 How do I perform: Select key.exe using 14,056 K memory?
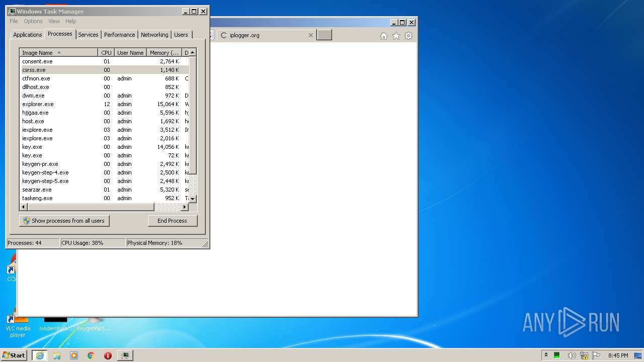click(104, 147)
